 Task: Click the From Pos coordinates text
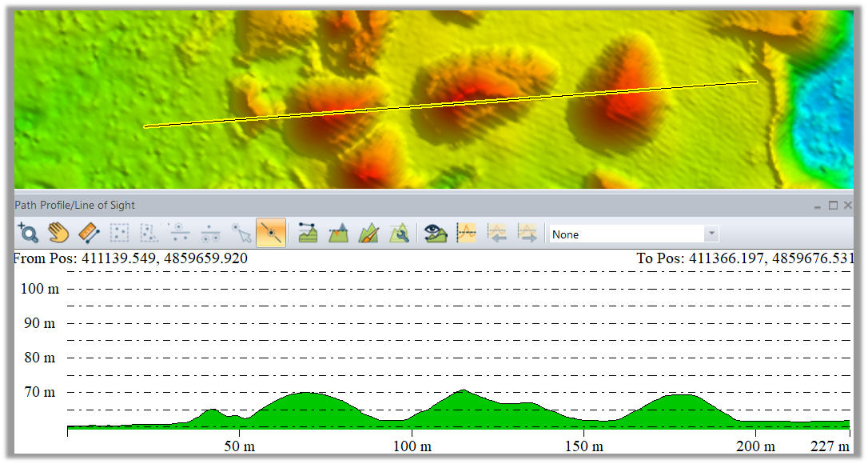(130, 258)
